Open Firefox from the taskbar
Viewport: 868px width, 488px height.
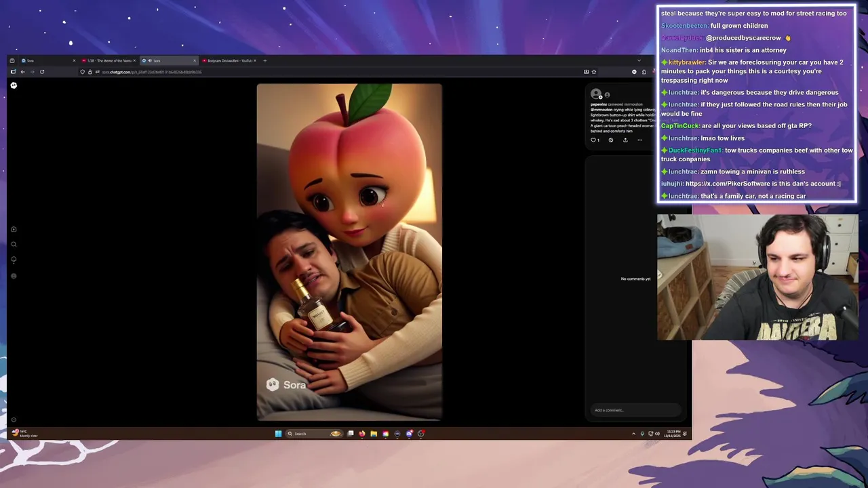coord(362,434)
